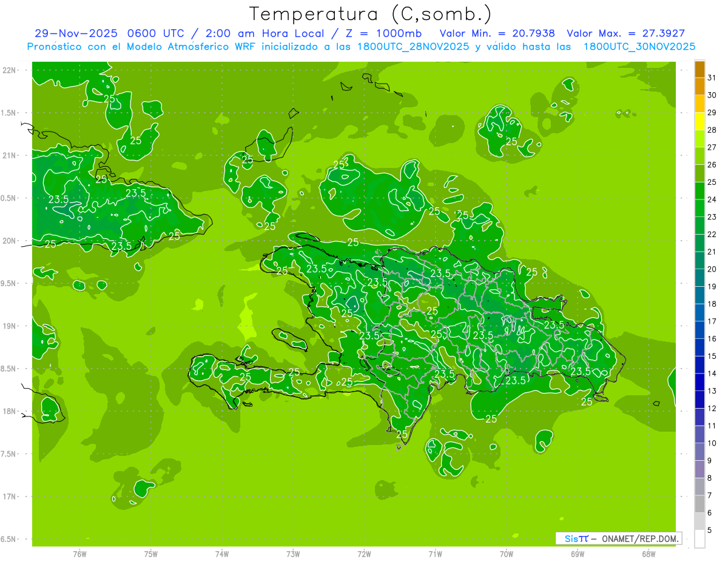Click the '20' value on colour scale

point(712,269)
